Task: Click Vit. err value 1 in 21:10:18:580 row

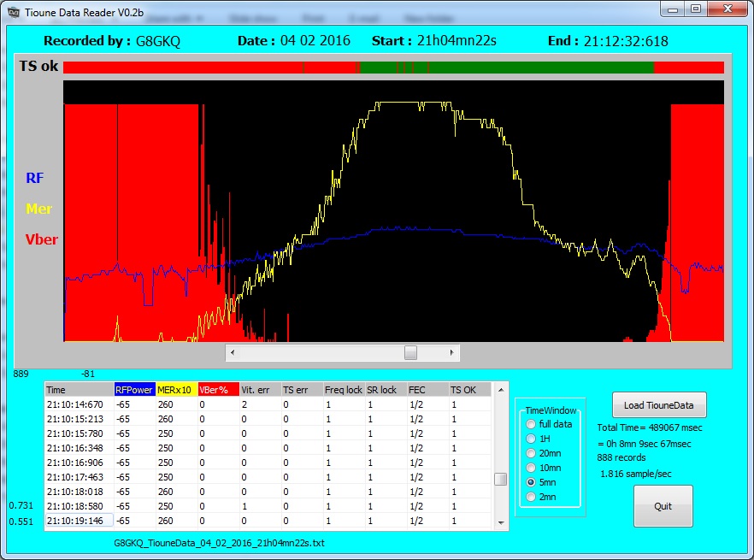Action: (244, 506)
